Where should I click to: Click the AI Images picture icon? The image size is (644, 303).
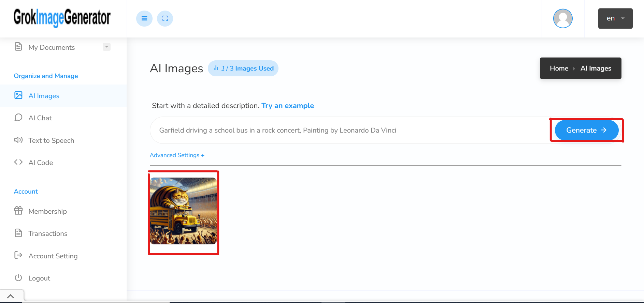tap(18, 95)
